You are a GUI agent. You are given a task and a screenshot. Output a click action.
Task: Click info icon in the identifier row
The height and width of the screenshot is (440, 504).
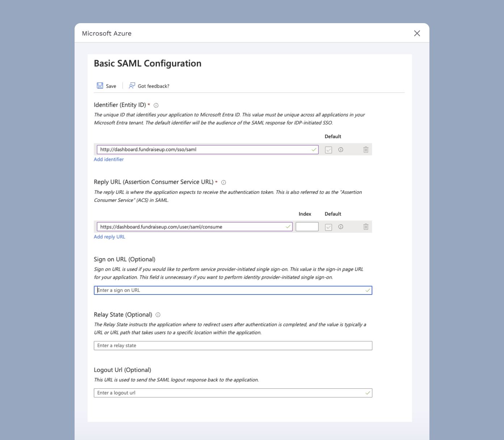(x=341, y=149)
